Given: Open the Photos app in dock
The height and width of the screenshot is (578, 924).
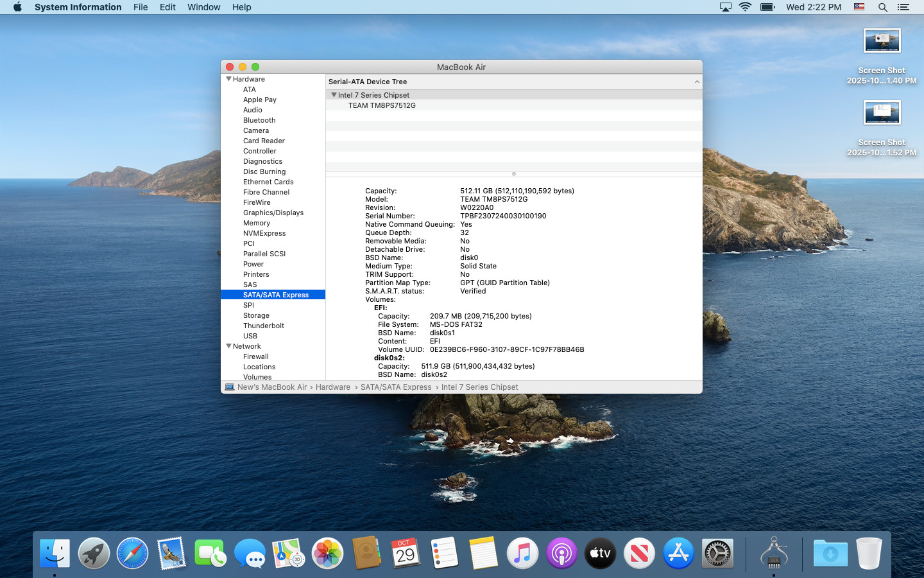Looking at the screenshot, I should point(327,553).
